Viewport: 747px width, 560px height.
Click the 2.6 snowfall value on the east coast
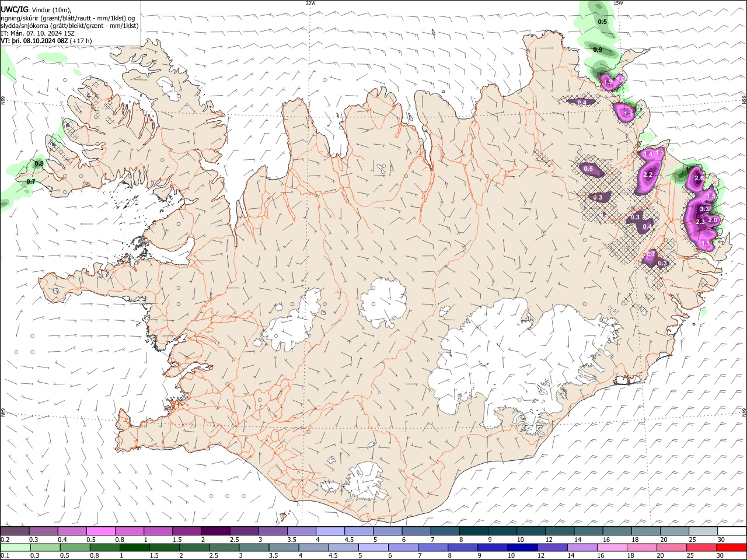click(699, 177)
